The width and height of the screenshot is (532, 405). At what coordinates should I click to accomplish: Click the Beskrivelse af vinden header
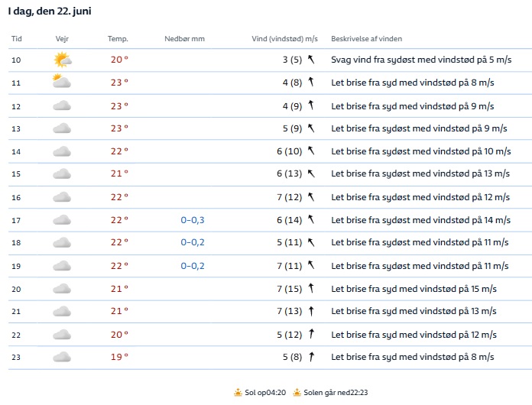366,38
